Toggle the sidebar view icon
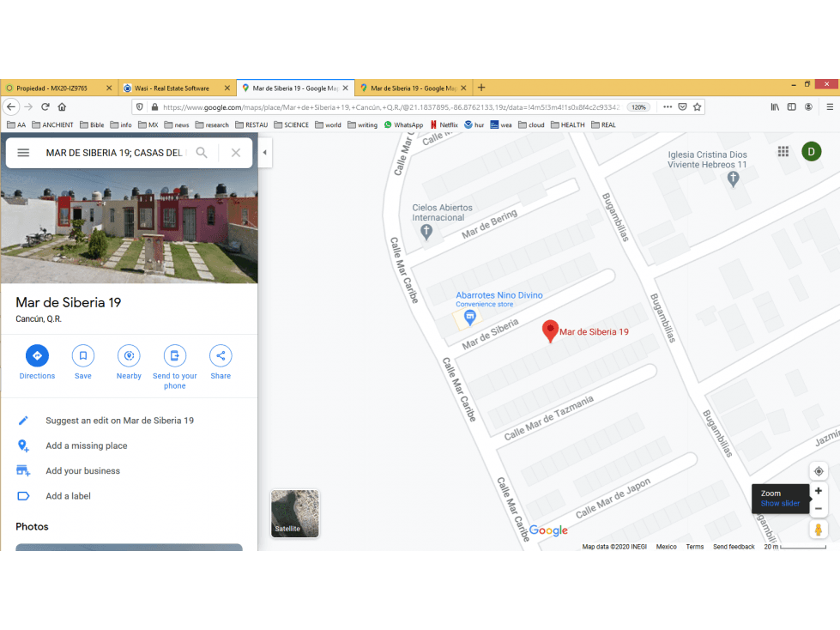The height and width of the screenshot is (630, 840). (792, 107)
